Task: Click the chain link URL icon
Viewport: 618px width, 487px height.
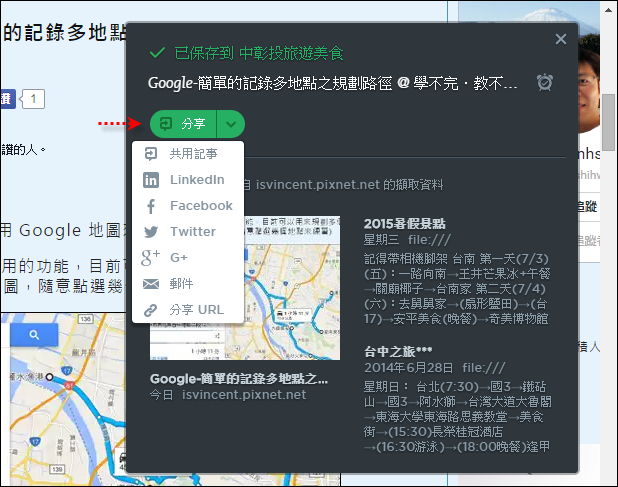Action: pyautogui.click(x=151, y=310)
